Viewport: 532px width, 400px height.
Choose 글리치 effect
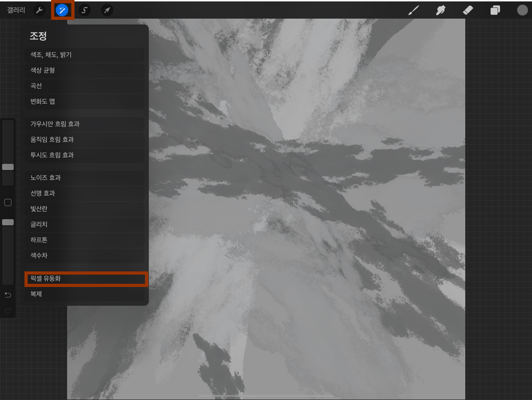click(85, 225)
